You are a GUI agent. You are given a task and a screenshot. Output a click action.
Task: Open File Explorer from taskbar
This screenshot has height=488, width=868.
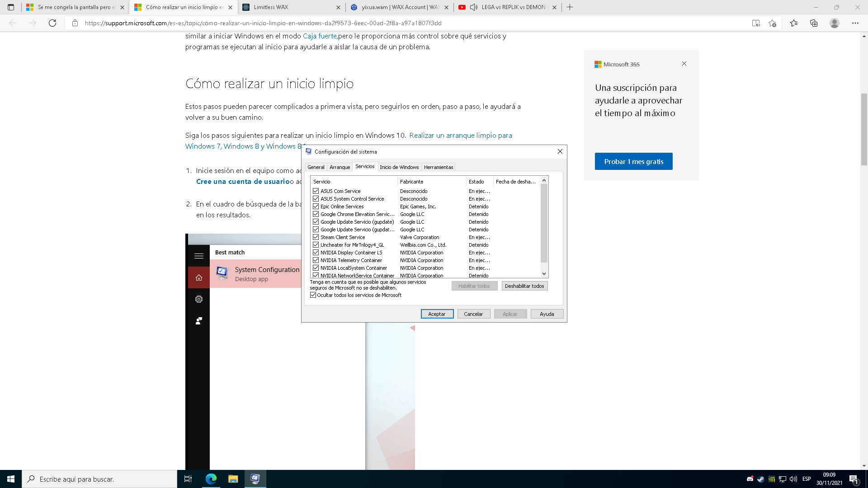233,479
